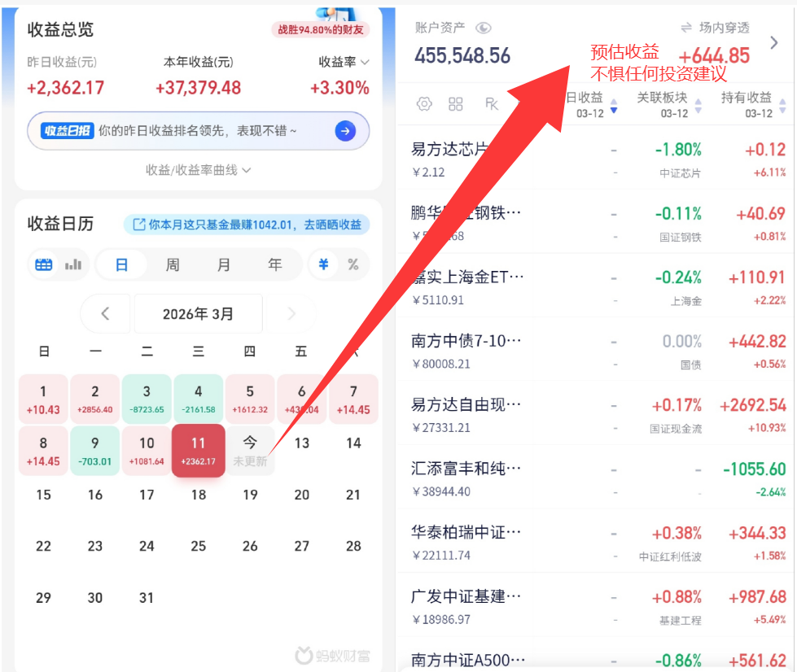Select March 9 with -703.01

(95, 451)
